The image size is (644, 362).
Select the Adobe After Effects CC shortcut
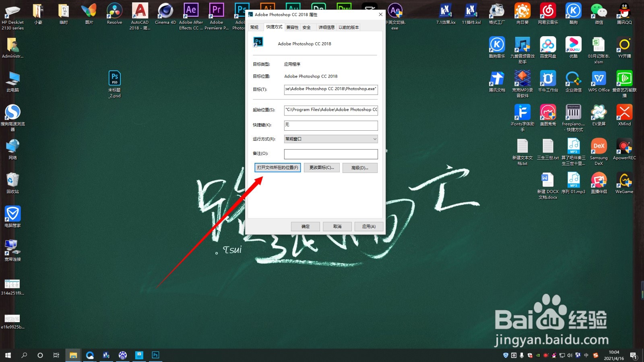(191, 17)
